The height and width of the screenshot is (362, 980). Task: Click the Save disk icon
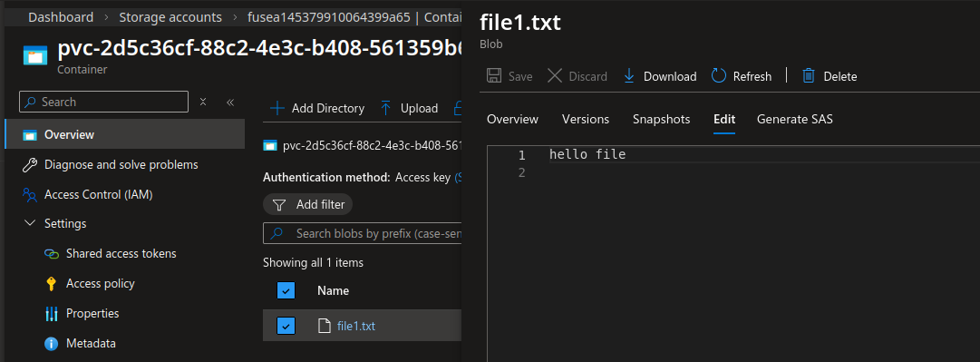494,76
